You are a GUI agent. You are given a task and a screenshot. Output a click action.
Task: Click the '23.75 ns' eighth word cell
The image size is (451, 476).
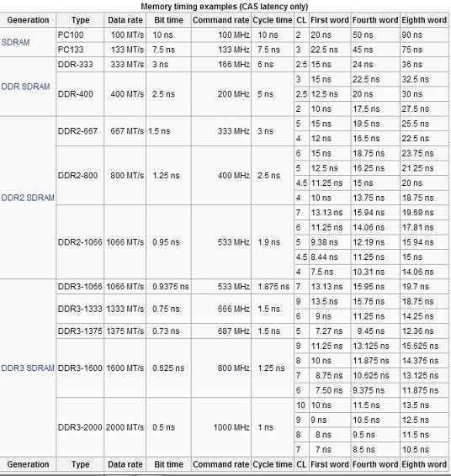coord(424,153)
